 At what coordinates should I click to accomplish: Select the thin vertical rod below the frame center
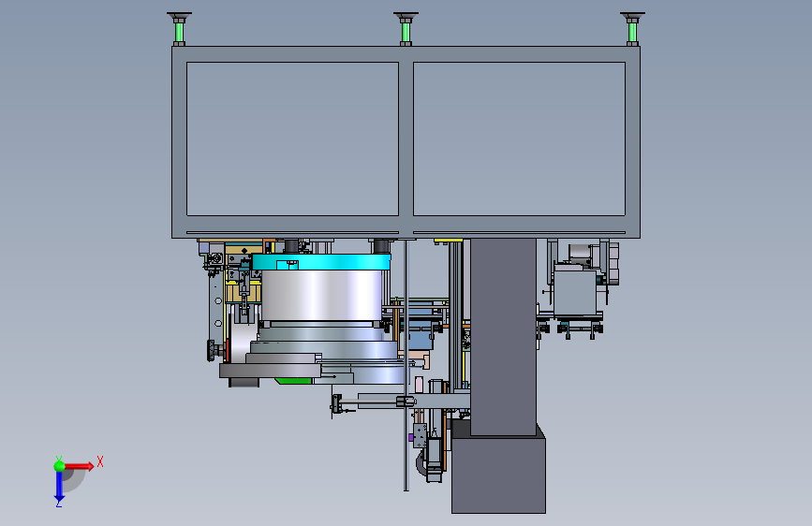click(x=406, y=365)
